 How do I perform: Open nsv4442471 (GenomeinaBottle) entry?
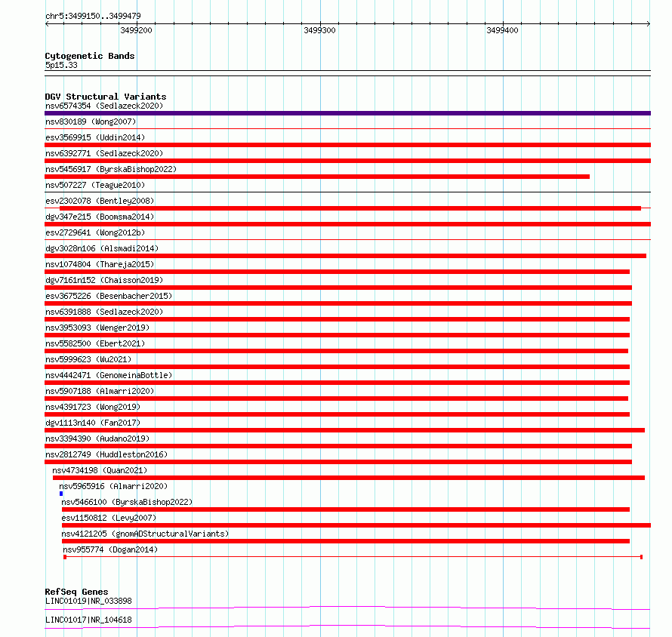click(109, 375)
